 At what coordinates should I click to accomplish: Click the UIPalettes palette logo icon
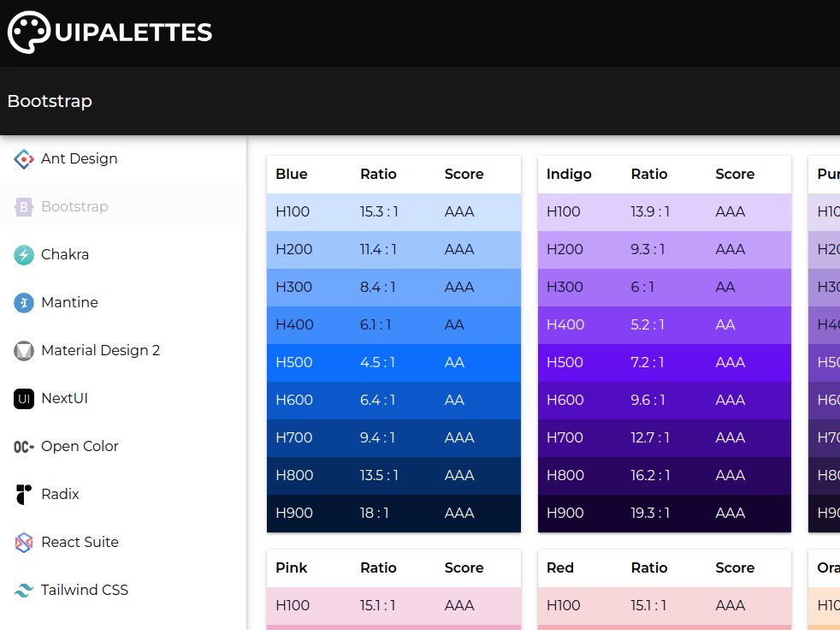click(29, 33)
